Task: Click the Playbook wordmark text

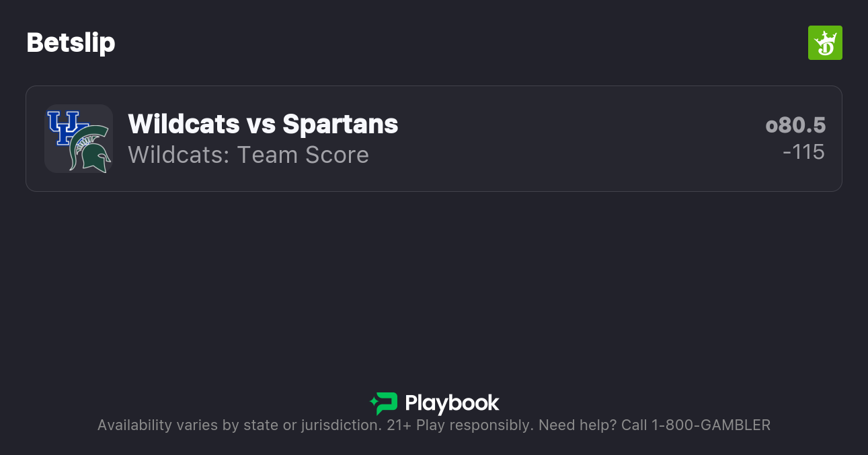Action: [452, 403]
